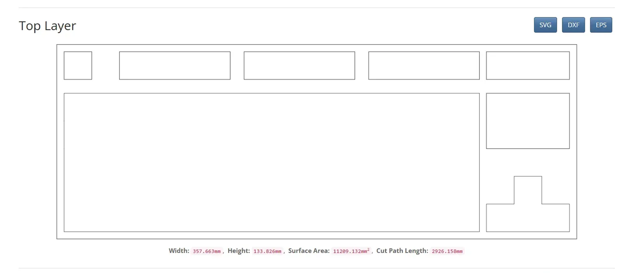Download the Top Layer as SVG

pos(545,25)
